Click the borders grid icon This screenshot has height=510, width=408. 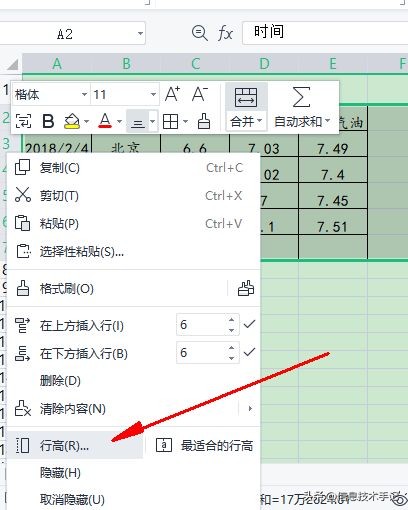pos(170,121)
